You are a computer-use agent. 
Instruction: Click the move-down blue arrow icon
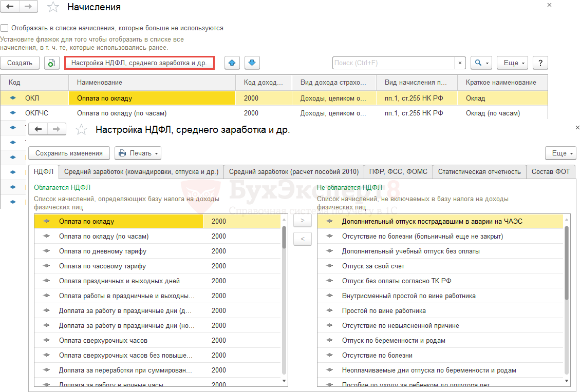pyautogui.click(x=252, y=63)
